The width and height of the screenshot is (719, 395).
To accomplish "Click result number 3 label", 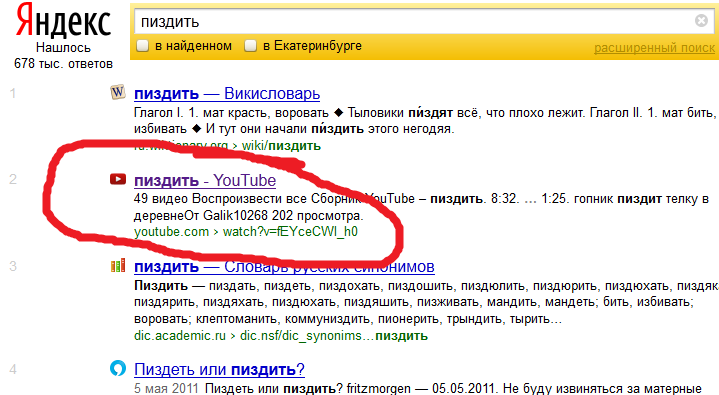I will [x=13, y=266].
